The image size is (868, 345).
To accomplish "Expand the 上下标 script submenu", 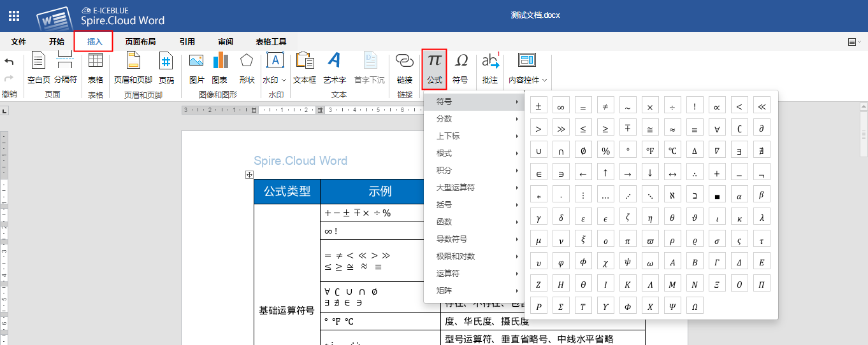I will [x=474, y=136].
